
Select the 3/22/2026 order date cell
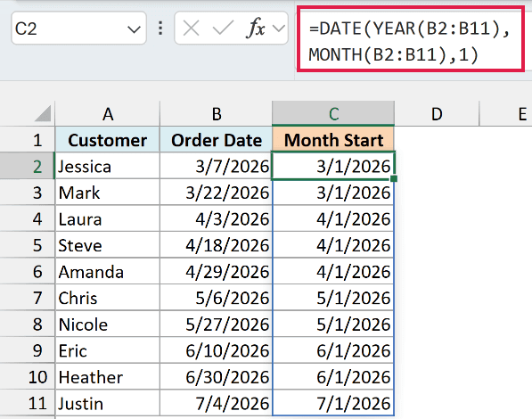coord(217,193)
